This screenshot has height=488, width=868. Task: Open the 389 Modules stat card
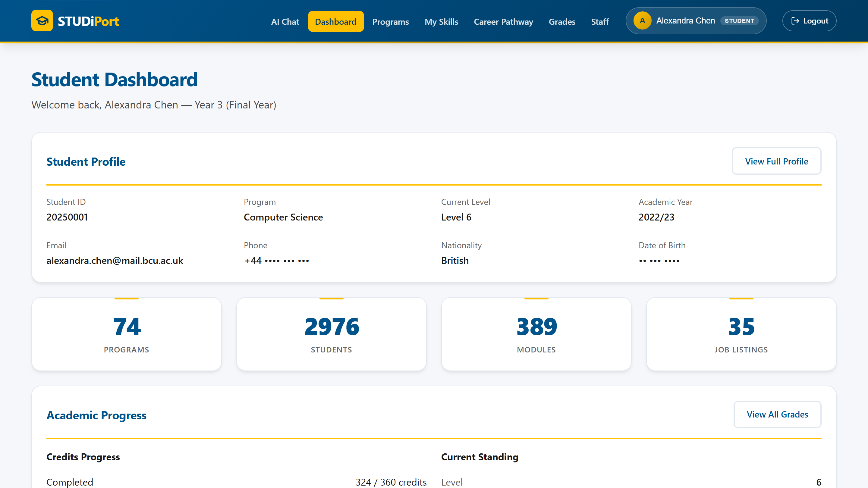pos(536,334)
